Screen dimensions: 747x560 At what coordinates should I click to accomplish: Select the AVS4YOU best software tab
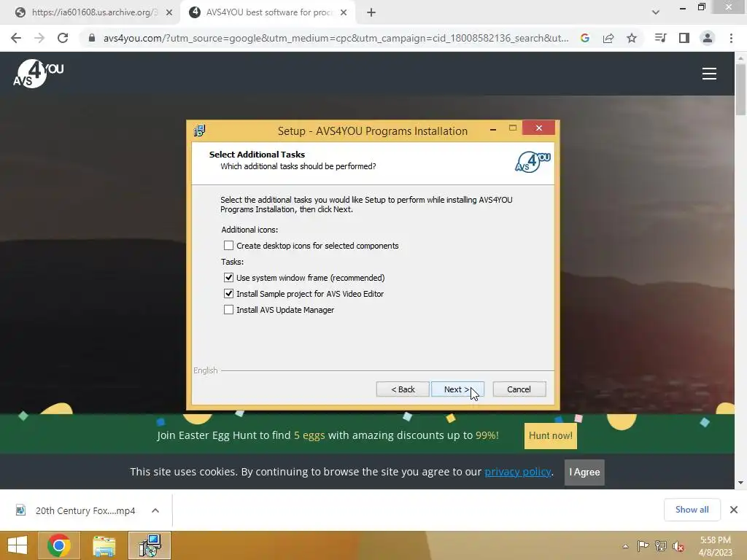[x=268, y=12]
